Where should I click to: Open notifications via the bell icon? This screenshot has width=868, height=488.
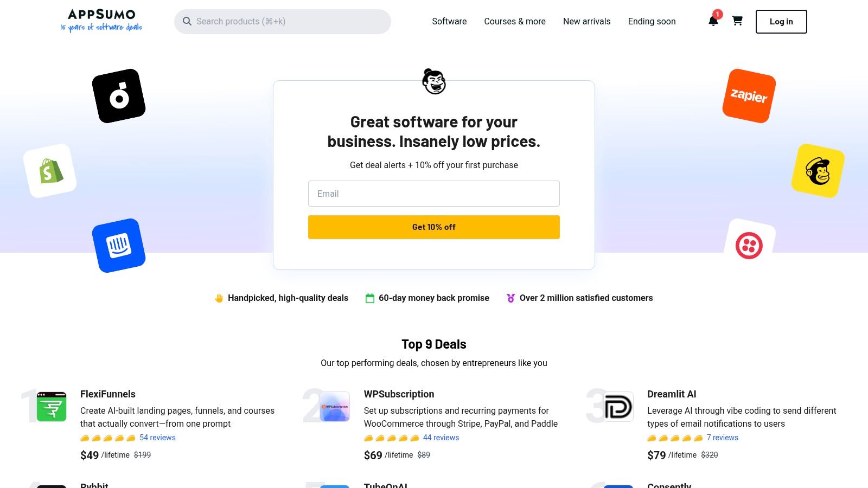click(x=713, y=22)
